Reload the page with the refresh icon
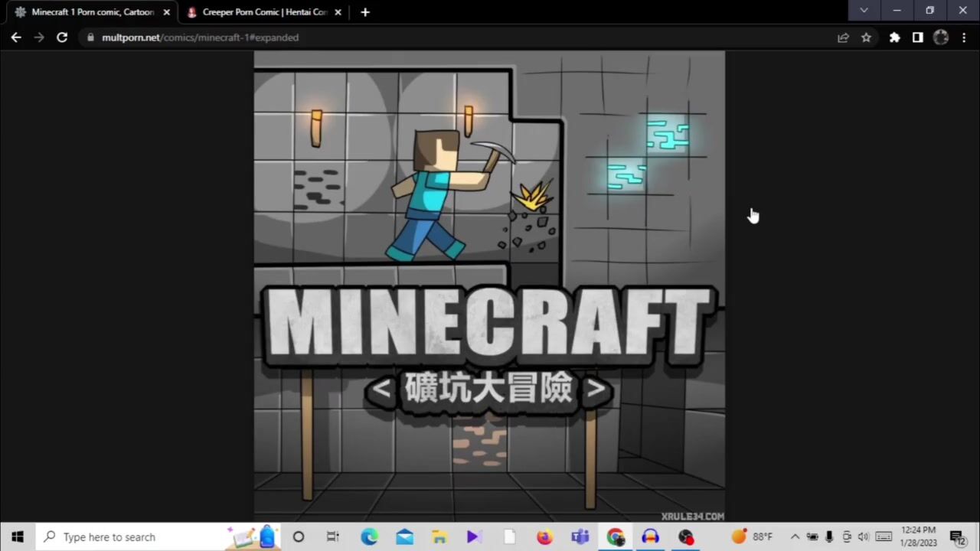Image resolution: width=980 pixels, height=551 pixels. [x=62, y=37]
